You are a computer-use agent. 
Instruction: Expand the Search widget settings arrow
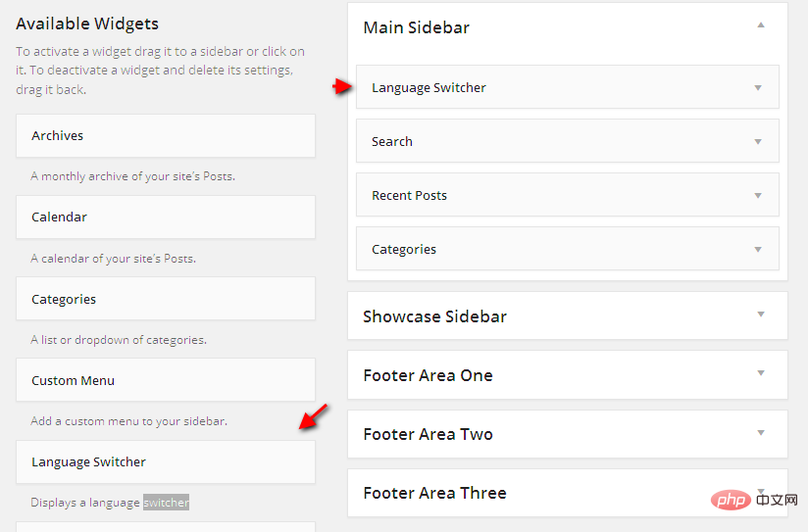tap(757, 141)
